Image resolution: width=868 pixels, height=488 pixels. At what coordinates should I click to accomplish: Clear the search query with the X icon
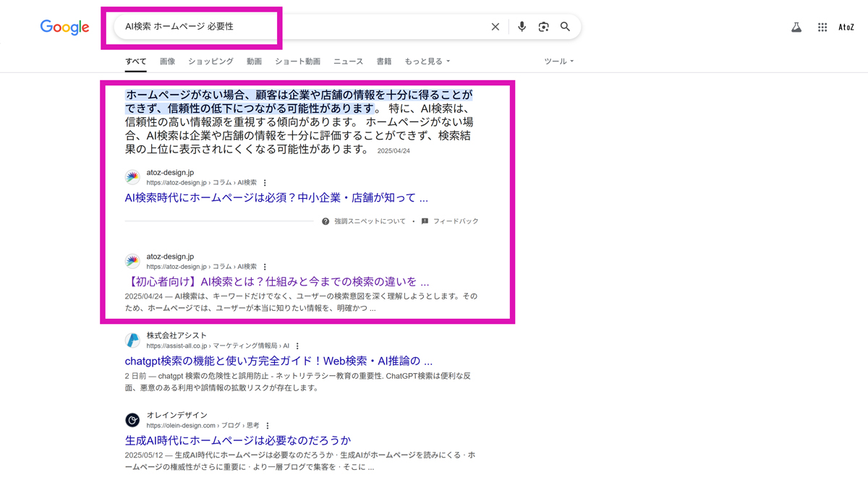point(495,27)
